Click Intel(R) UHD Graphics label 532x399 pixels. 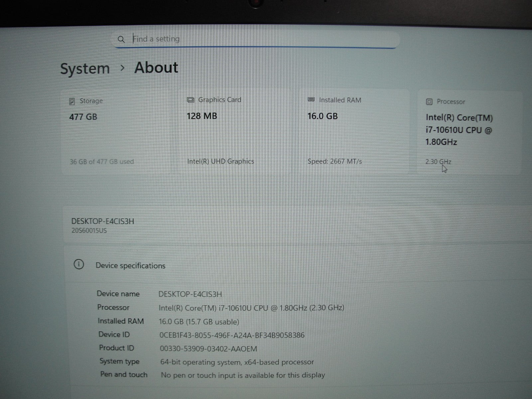(x=220, y=162)
